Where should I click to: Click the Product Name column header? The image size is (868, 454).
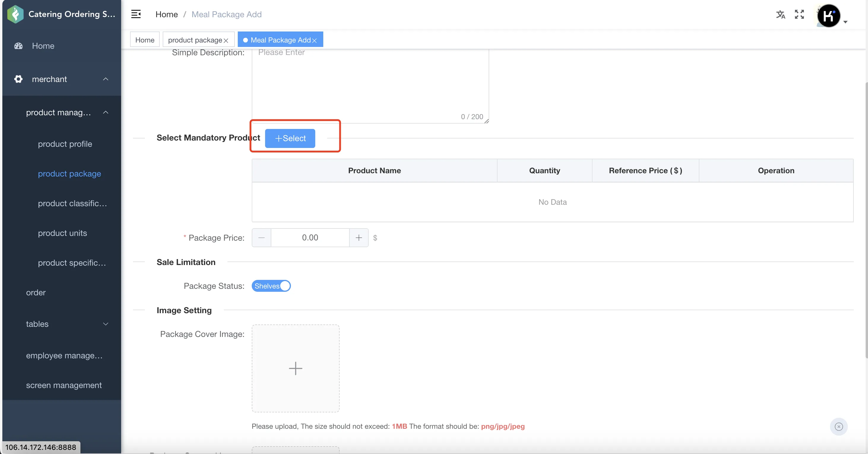point(374,171)
